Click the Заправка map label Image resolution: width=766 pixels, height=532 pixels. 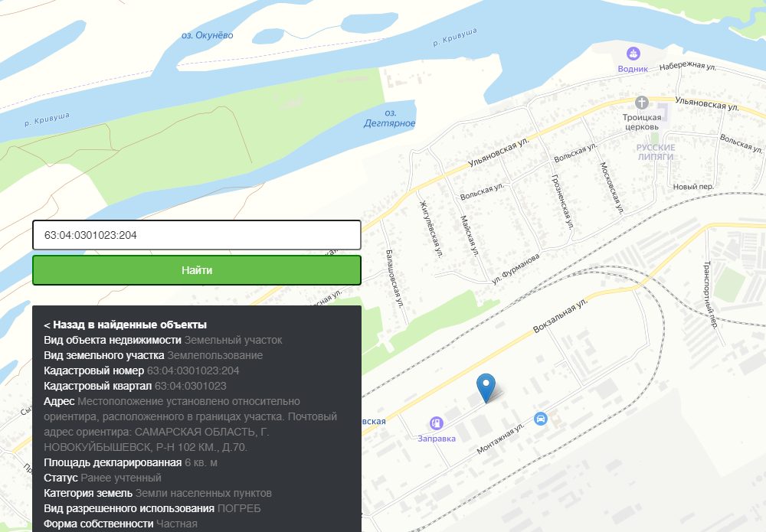pyautogui.click(x=437, y=439)
